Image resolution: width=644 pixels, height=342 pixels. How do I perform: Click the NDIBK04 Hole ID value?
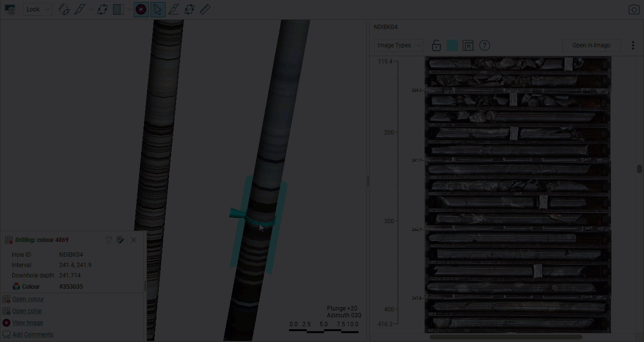[x=71, y=255]
